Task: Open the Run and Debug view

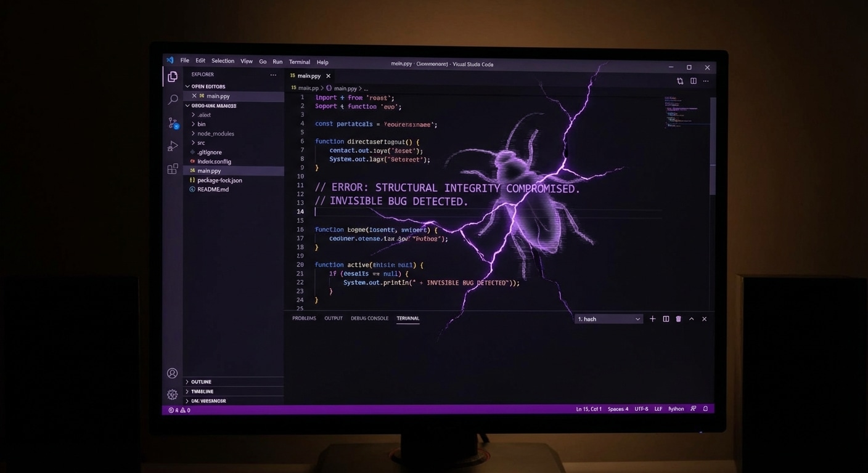Action: [x=173, y=146]
